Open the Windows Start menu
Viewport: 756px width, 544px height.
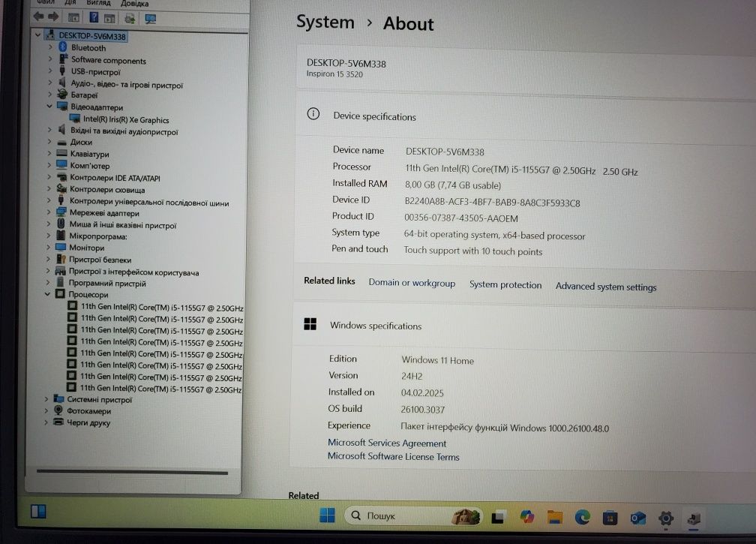pos(327,515)
